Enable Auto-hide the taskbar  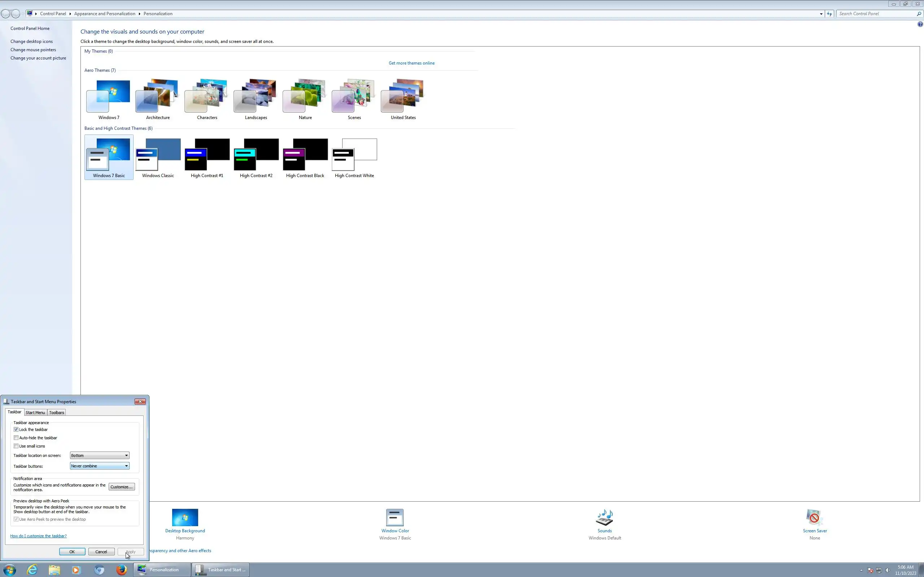click(x=16, y=438)
